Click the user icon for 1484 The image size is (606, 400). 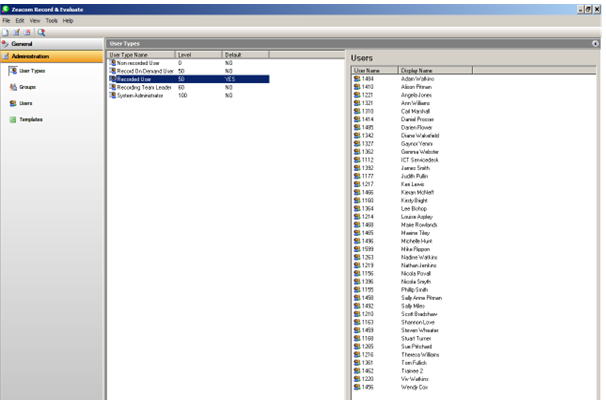pyautogui.click(x=357, y=78)
